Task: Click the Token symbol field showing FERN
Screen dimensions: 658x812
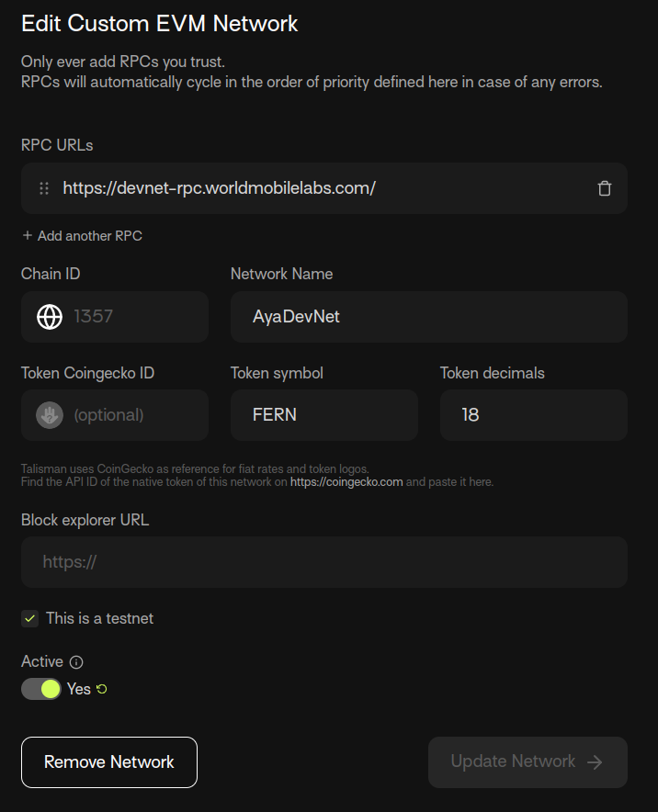Action: pyautogui.click(x=324, y=415)
